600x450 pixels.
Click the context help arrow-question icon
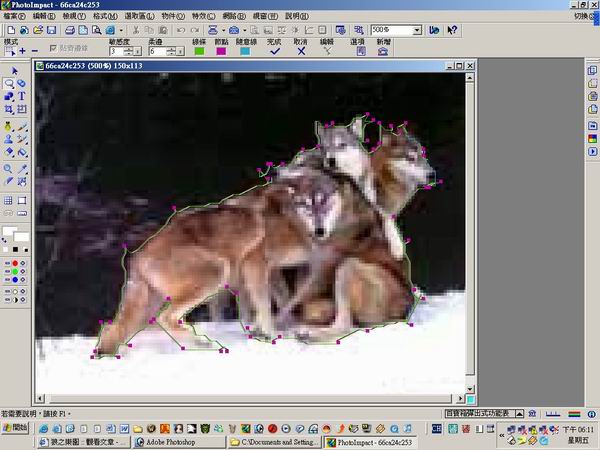[452, 30]
